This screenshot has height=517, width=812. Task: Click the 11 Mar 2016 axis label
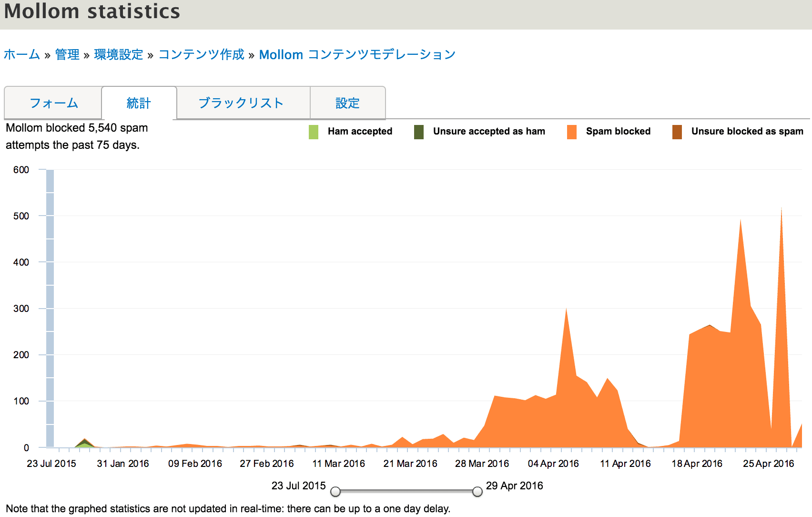(x=339, y=464)
